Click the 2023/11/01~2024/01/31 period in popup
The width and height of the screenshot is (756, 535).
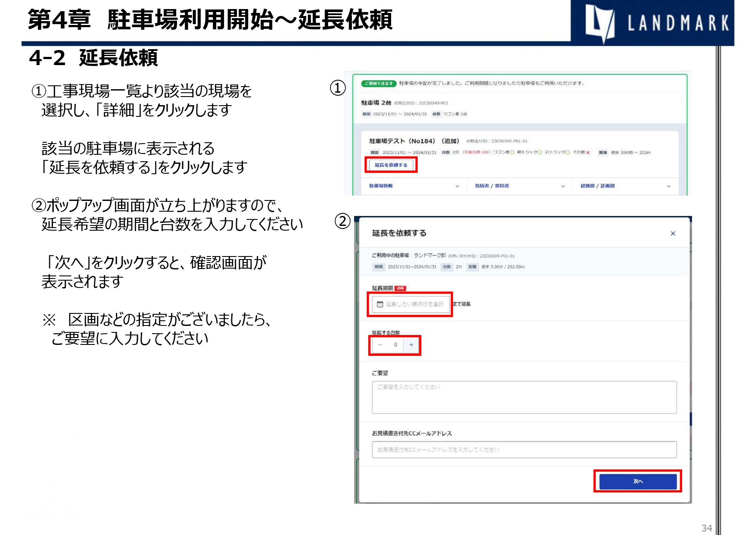tap(412, 267)
